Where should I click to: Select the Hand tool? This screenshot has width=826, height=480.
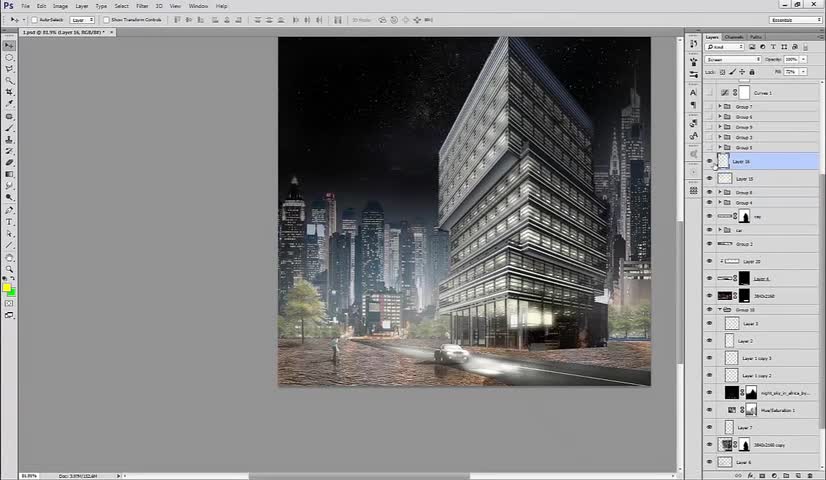[x=9, y=258]
